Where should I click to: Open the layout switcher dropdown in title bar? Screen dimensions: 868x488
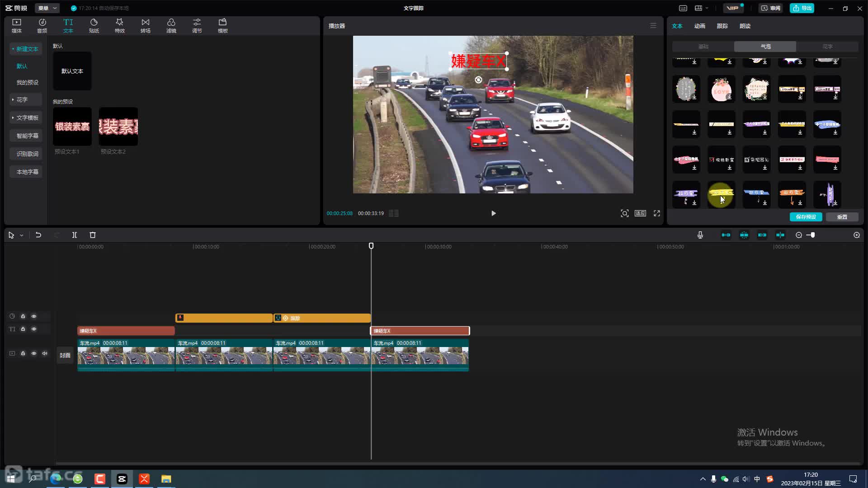[702, 8]
